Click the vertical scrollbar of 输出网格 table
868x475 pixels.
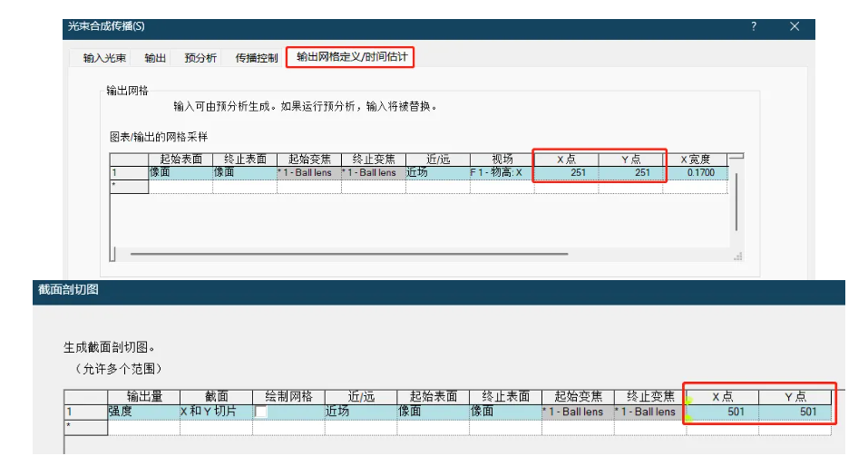click(736, 199)
